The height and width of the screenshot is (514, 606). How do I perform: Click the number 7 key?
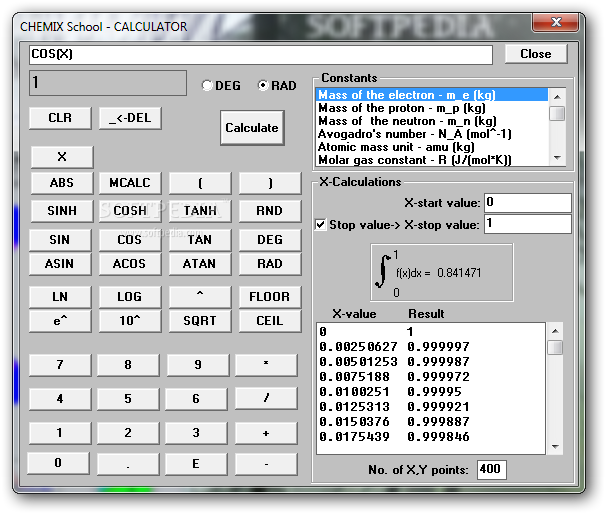click(60, 365)
